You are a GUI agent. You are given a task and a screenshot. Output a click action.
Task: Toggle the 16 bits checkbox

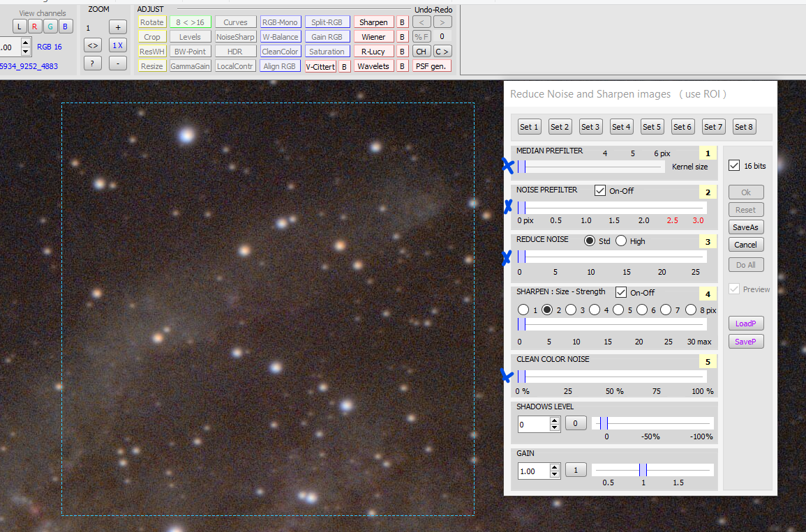coord(734,165)
